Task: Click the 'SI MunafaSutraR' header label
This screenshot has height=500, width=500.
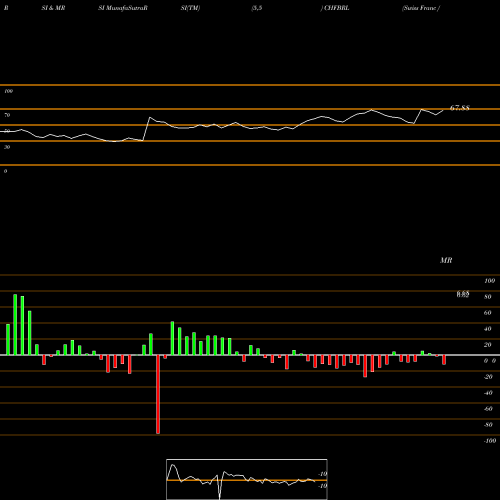Action: coord(123,8)
